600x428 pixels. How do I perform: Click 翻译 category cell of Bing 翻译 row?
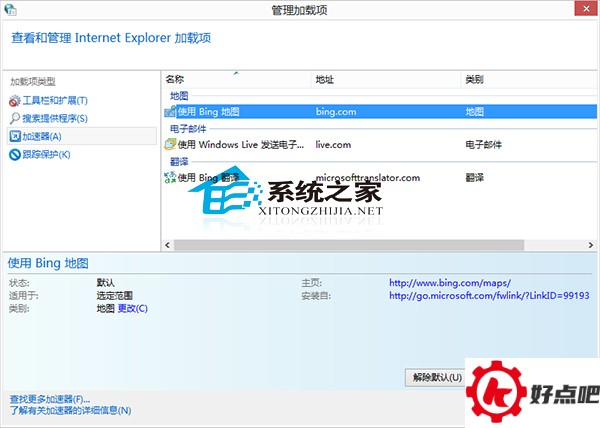coord(474,177)
